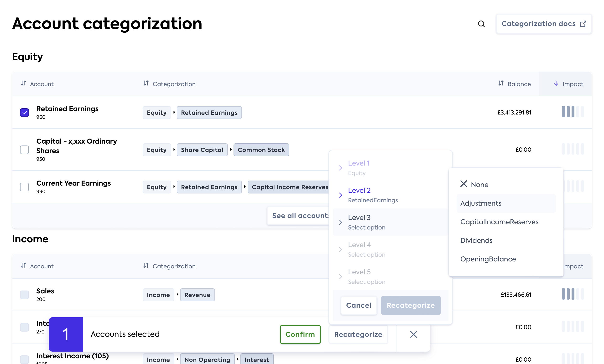Screen dimensions: 604x364
Task: Click the Recategorize button in modal
Action: pyautogui.click(x=410, y=305)
